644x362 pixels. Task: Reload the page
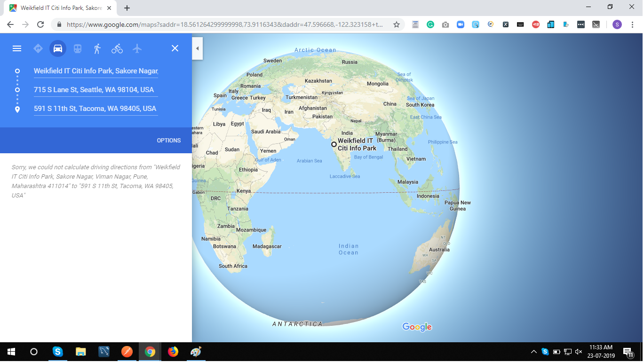[x=40, y=24]
